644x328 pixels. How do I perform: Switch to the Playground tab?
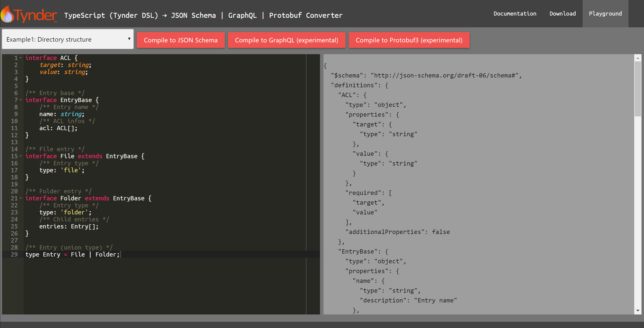(605, 14)
